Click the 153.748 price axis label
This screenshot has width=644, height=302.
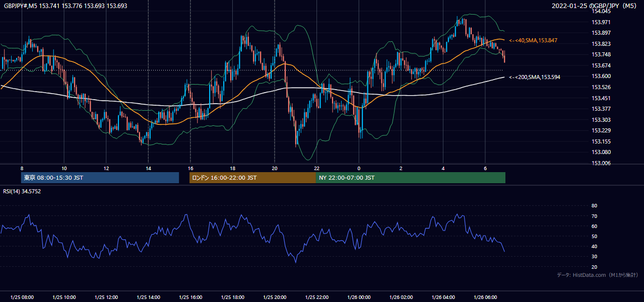[601, 54]
